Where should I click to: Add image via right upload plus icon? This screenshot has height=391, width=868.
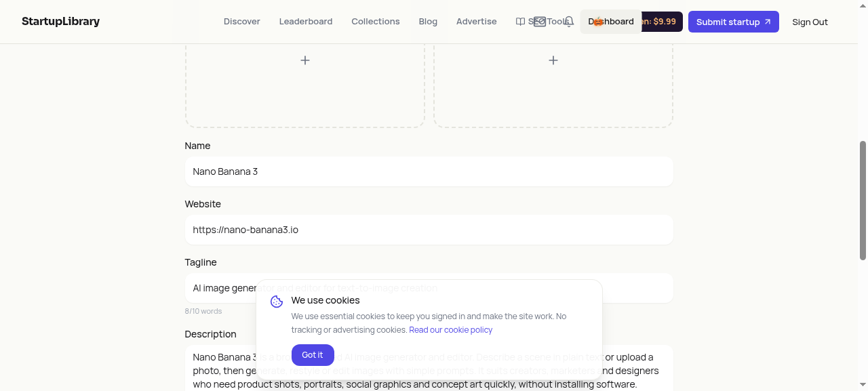pos(553,60)
